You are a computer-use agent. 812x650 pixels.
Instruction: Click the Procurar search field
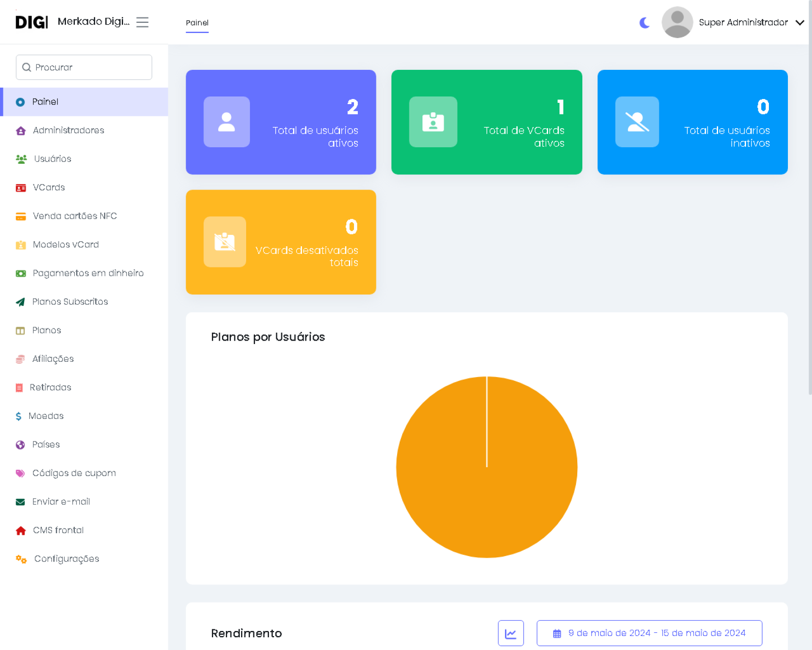pyautogui.click(x=84, y=67)
